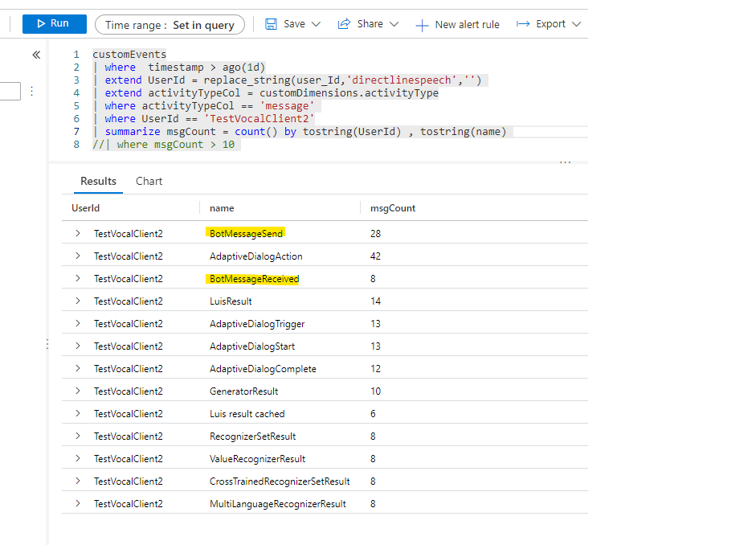Image resolution: width=756 pixels, height=545 pixels.
Task: Sort by the UserId column header
Action: click(x=86, y=208)
